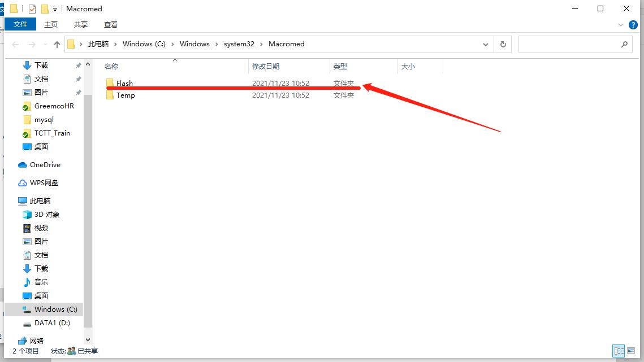The height and width of the screenshot is (362, 644).
Task: Open 桌面 under 此电脑
Action: point(41,295)
